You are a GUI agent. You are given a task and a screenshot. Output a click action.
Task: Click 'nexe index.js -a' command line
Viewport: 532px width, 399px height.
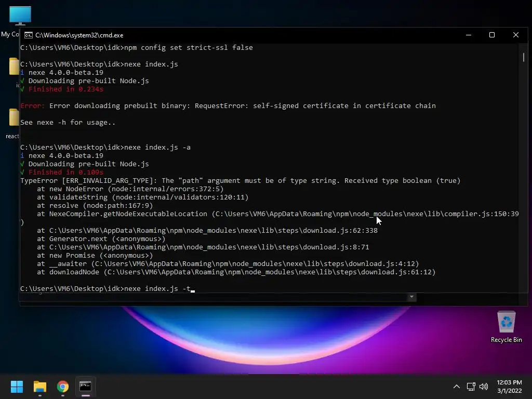[105, 147]
